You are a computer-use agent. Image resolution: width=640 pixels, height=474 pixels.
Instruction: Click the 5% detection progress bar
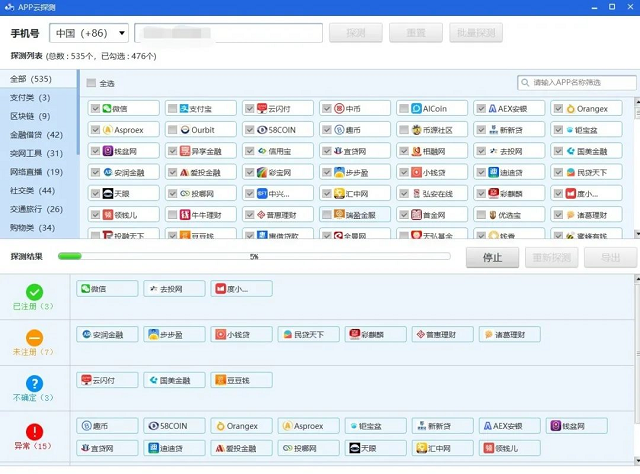click(254, 256)
